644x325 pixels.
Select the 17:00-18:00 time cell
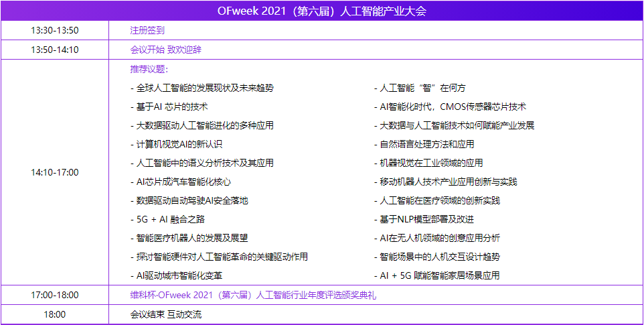coord(55,295)
